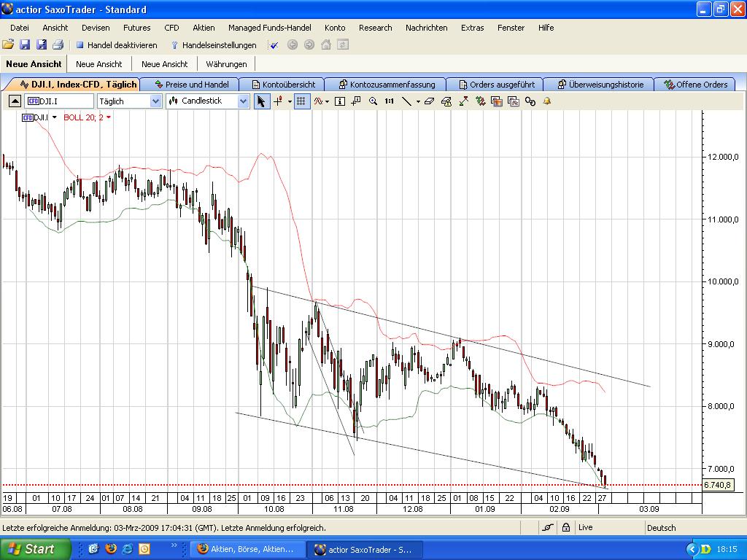Reset chart zoom with 1:1 icon

point(390,101)
